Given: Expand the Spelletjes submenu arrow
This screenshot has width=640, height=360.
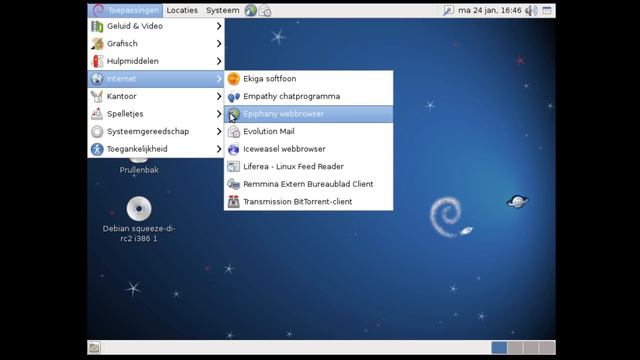Looking at the screenshot, I should (219, 114).
